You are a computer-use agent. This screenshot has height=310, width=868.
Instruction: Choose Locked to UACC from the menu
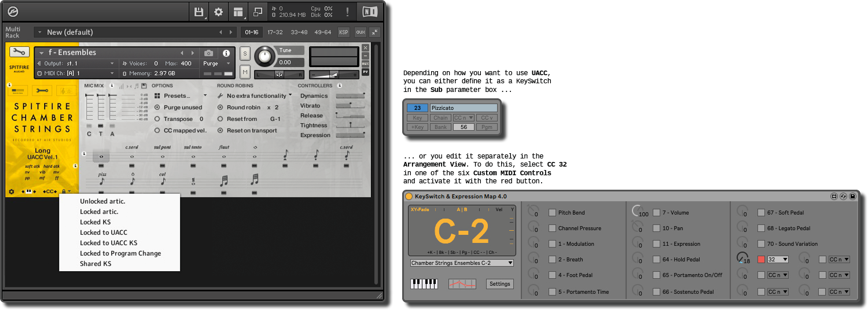click(104, 232)
